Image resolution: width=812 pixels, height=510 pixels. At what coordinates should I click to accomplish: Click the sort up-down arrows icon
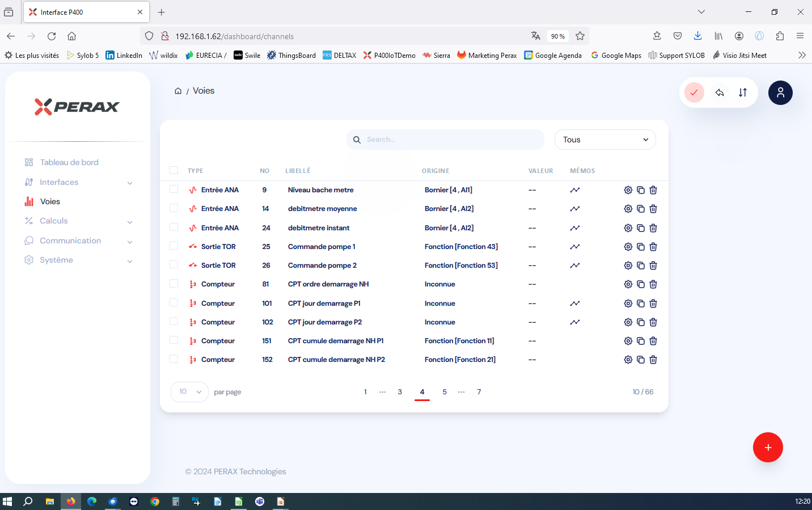coord(743,92)
